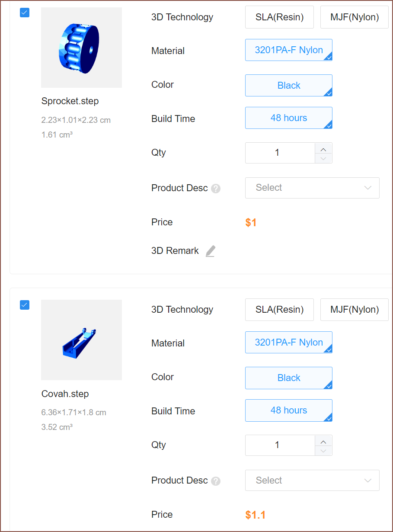Image resolution: width=393 pixels, height=532 pixels.
Task: Increase Sprocket quantity with up arrow
Action: [x=323, y=148]
